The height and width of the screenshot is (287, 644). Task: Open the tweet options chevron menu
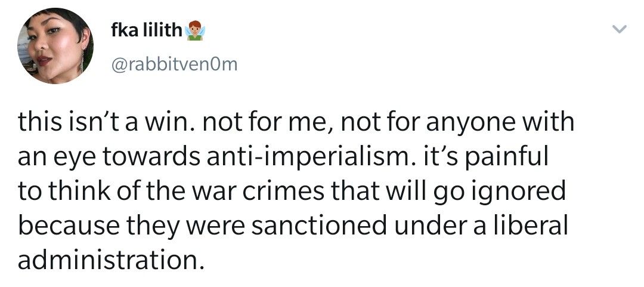[x=620, y=29]
